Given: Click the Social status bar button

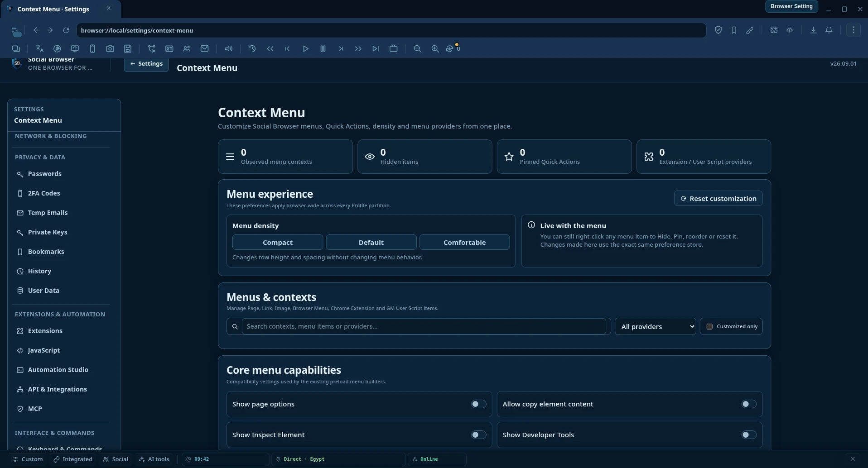Looking at the screenshot, I should [x=116, y=459].
